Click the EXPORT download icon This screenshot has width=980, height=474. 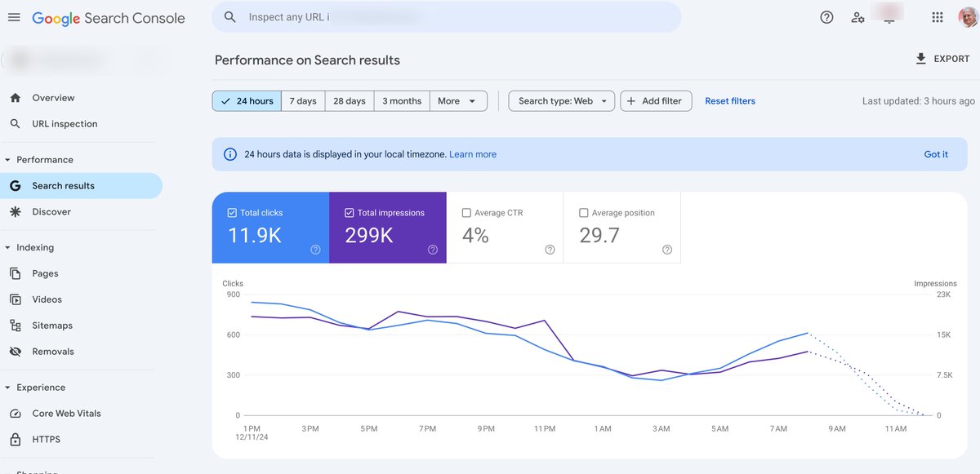920,59
